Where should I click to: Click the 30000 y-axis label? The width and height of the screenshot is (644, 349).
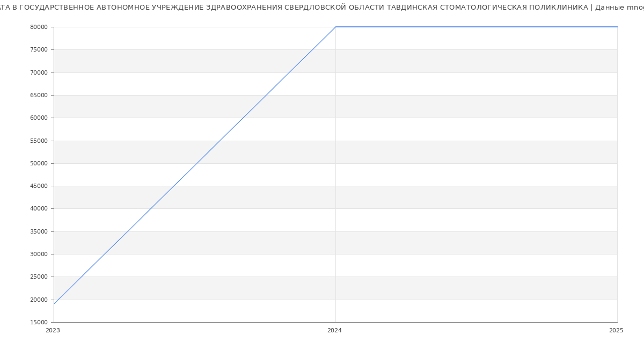click(x=39, y=254)
